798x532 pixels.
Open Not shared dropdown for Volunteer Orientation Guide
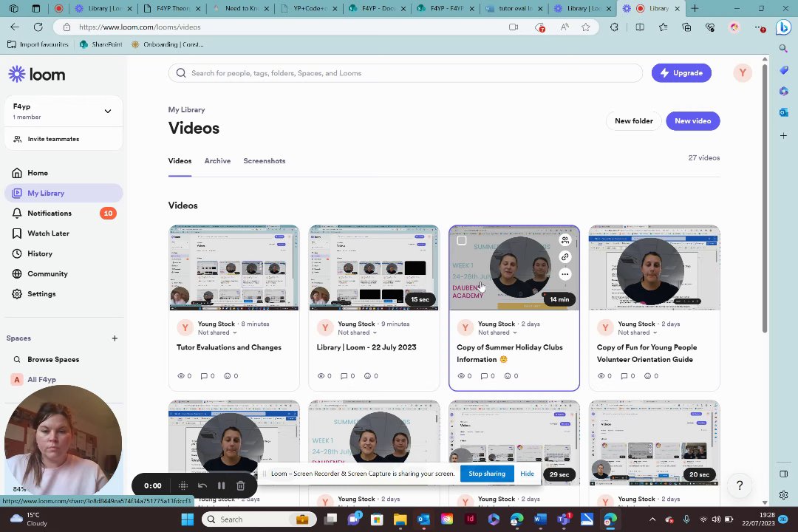coord(637,332)
